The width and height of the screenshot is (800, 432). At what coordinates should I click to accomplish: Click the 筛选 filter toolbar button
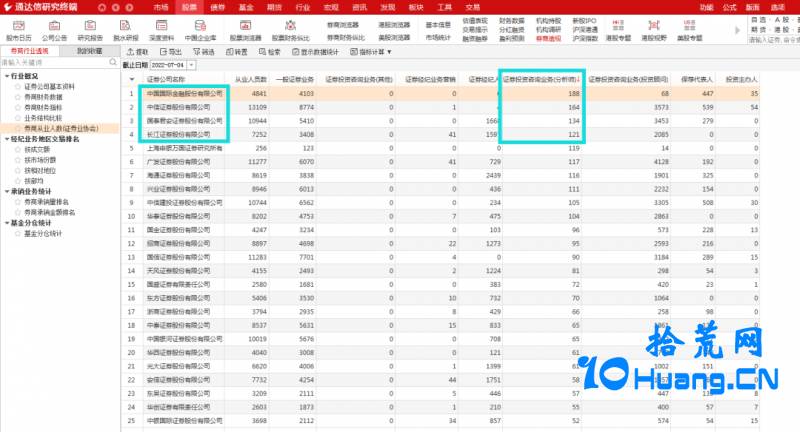[204, 52]
